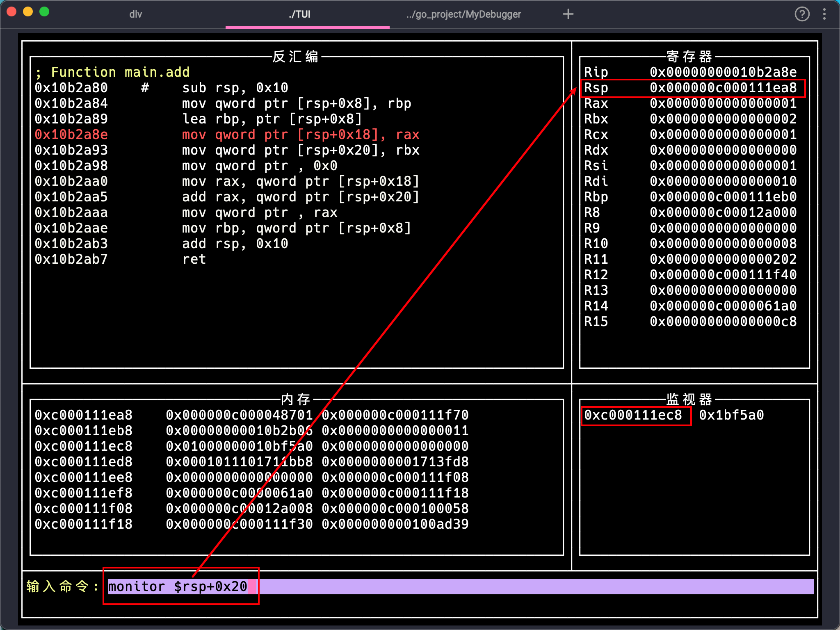Click the yellow minimize window button
The image size is (840, 630).
point(28,12)
